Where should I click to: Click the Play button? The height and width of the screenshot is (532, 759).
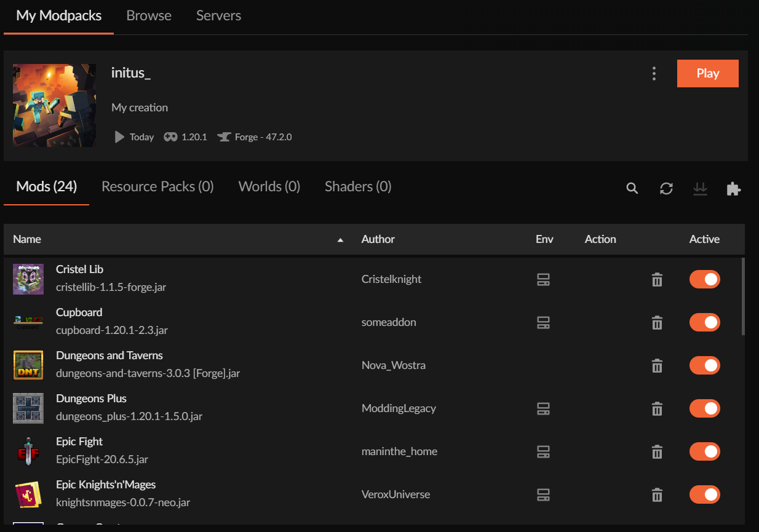(x=708, y=73)
